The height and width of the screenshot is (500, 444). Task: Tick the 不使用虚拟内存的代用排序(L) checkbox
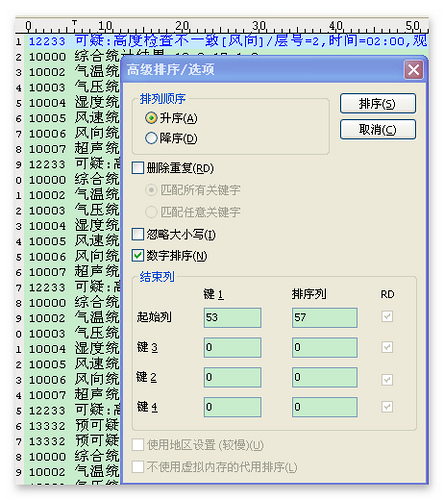pos(138,467)
